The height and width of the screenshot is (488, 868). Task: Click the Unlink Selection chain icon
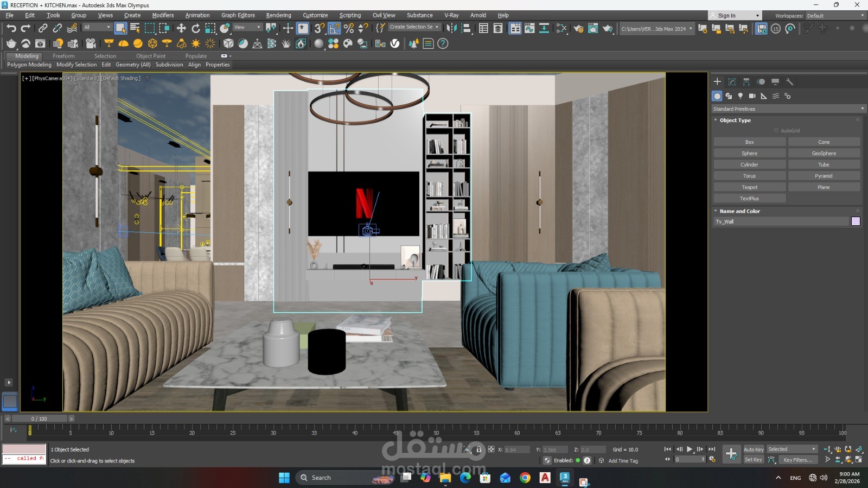(x=57, y=28)
